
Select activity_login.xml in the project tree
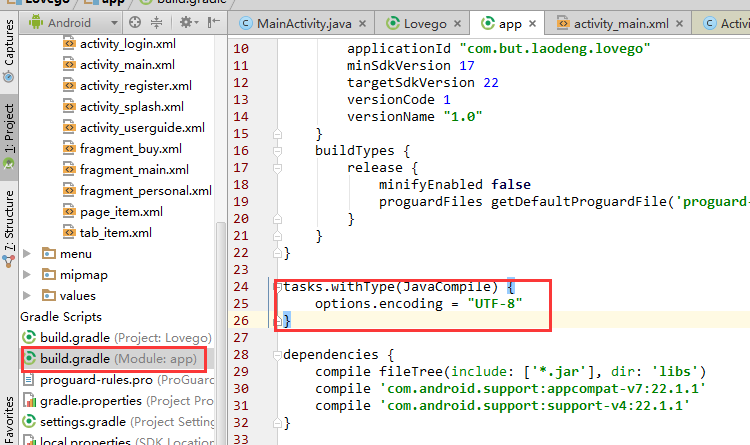[128, 44]
